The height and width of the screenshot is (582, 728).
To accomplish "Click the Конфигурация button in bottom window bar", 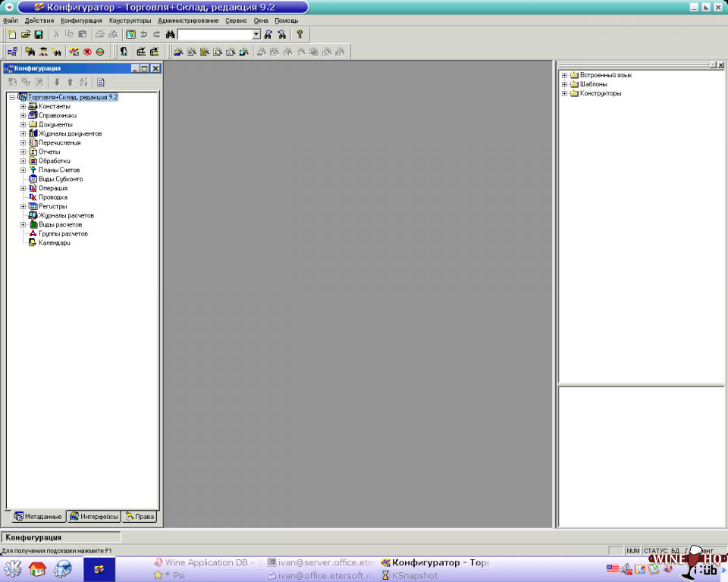I will click(x=61, y=537).
